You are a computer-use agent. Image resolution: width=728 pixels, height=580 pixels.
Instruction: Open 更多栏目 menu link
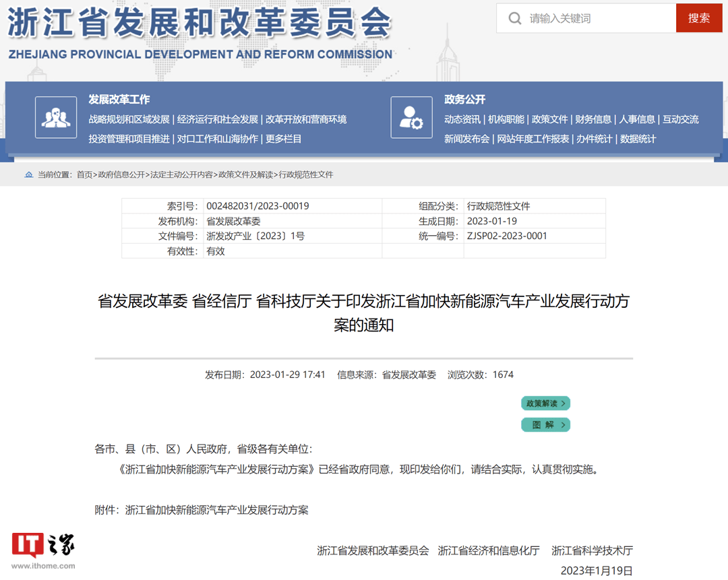pos(283,139)
